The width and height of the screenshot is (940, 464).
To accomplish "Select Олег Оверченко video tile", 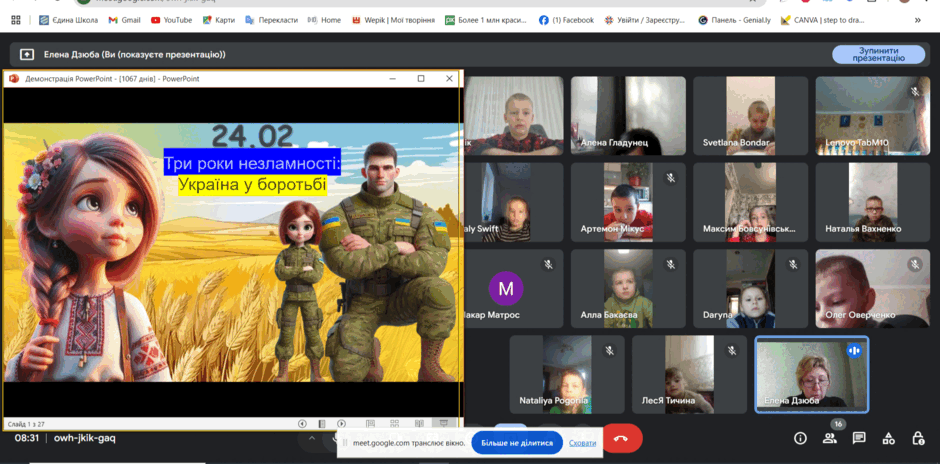I will [873, 288].
